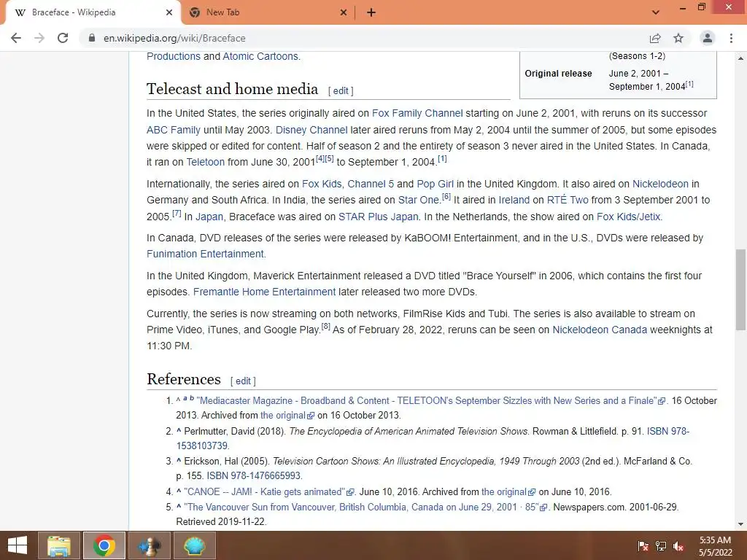Reload the Braceface page
Viewport: 747px width, 560px height.
click(x=63, y=38)
